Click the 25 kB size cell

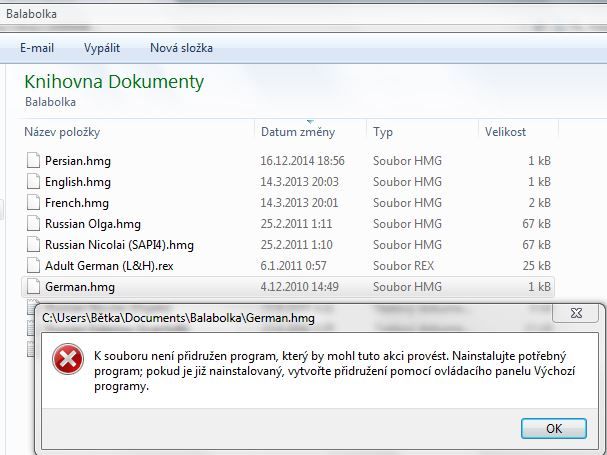[x=537, y=266]
